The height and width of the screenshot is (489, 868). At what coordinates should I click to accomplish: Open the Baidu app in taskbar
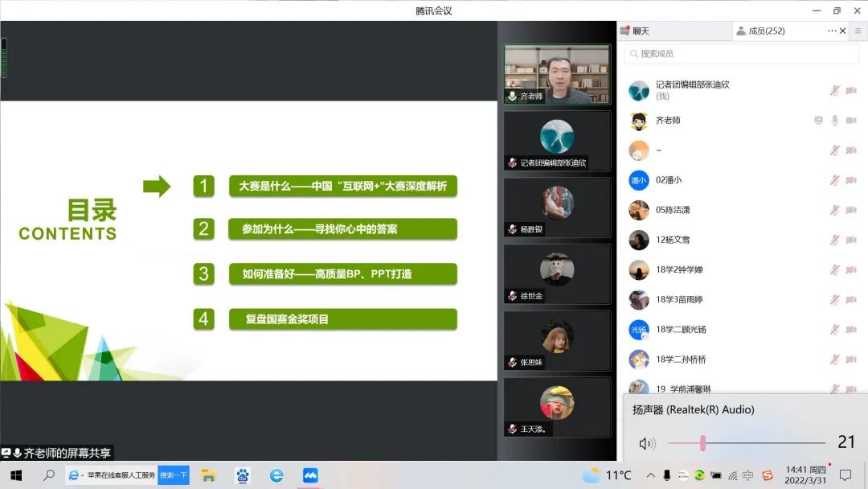coord(243,475)
